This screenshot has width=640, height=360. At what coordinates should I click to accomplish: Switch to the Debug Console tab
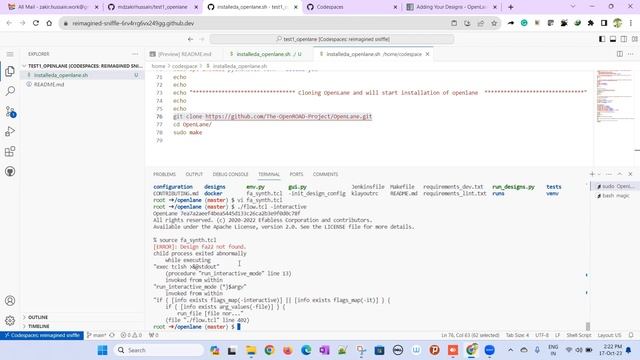231,174
